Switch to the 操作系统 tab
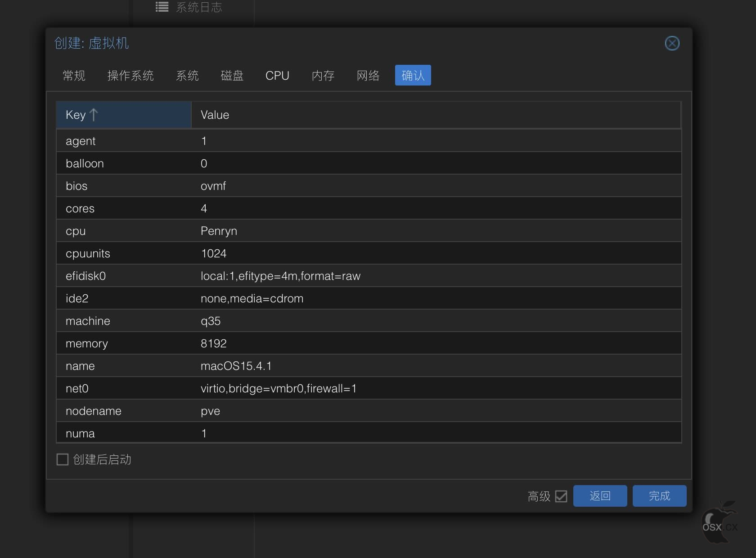Image resolution: width=756 pixels, height=558 pixels. pos(130,75)
